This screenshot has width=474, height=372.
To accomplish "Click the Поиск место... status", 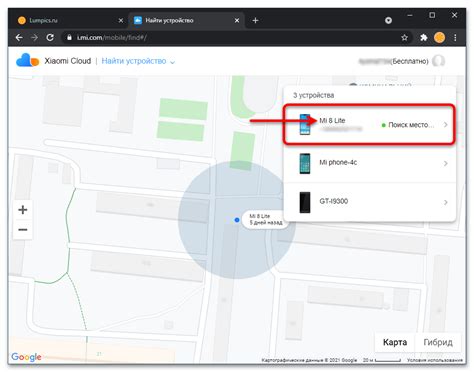I will point(408,125).
